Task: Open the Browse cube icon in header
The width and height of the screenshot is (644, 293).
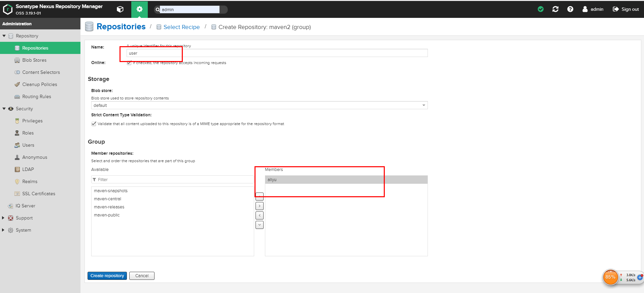Action: (x=120, y=9)
